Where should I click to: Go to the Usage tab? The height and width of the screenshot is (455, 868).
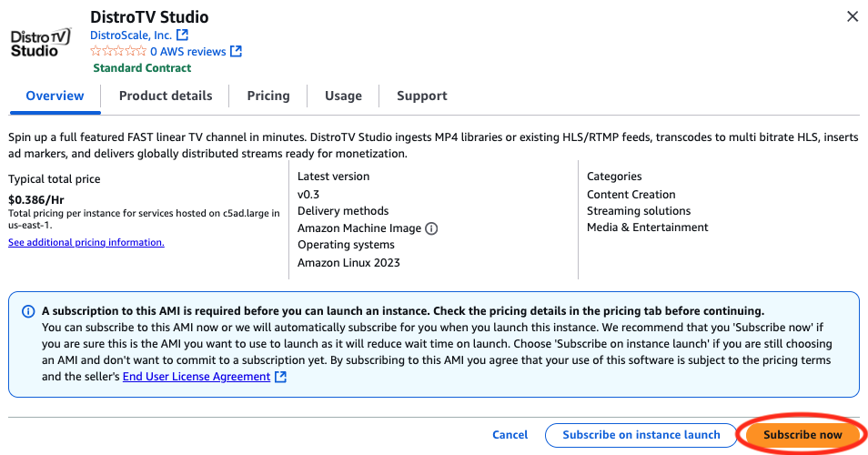pos(343,96)
